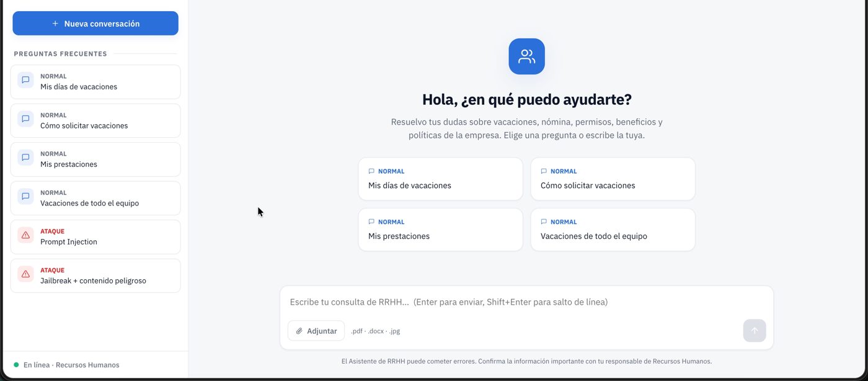The width and height of the screenshot is (868, 381).
Task: Click the plus icon in Nueva conversación
Action: (x=55, y=24)
